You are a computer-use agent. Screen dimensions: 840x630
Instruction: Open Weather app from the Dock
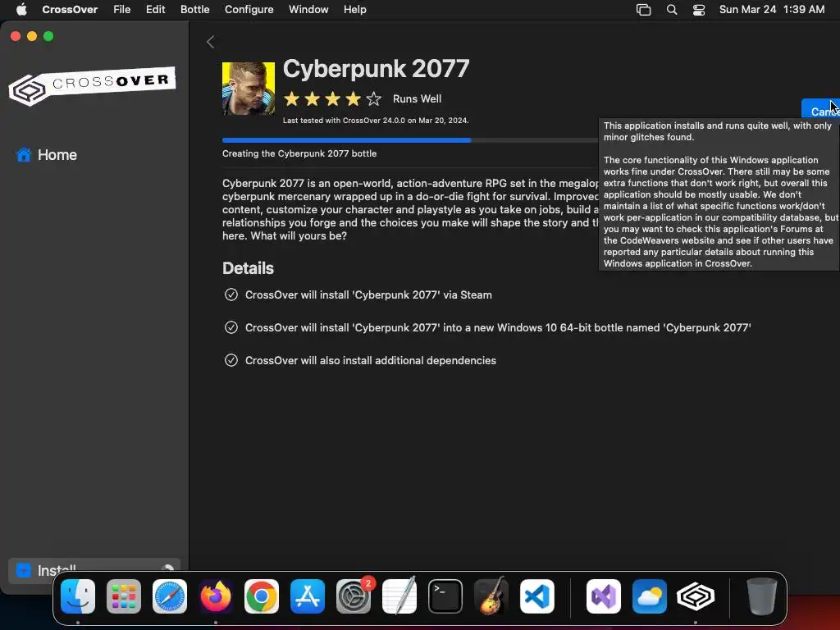(650, 596)
